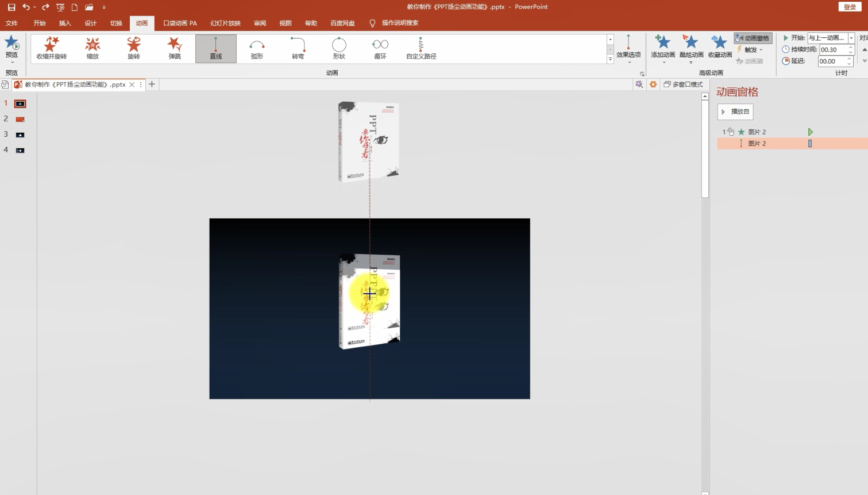Open the 效果选项 dropdown
Image resolution: width=868 pixels, height=495 pixels.
point(628,48)
